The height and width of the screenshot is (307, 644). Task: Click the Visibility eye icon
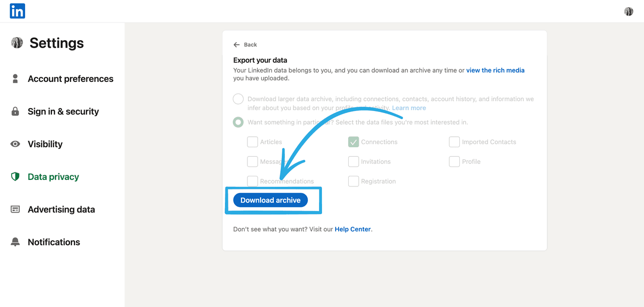pyautogui.click(x=15, y=144)
